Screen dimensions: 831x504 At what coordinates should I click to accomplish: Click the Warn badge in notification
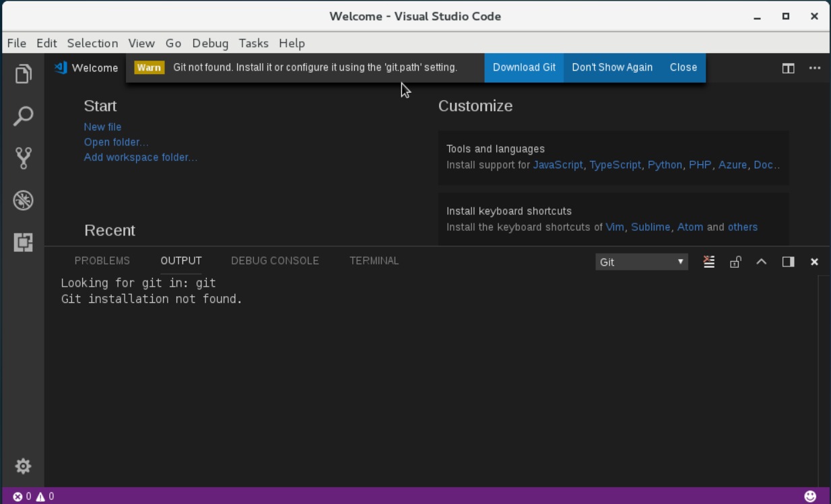click(149, 67)
